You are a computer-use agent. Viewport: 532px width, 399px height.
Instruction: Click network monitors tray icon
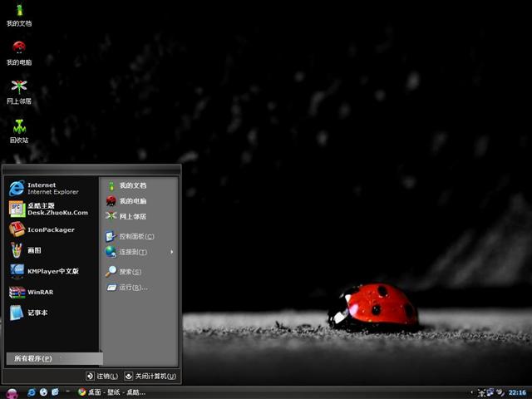pyautogui.click(x=490, y=392)
